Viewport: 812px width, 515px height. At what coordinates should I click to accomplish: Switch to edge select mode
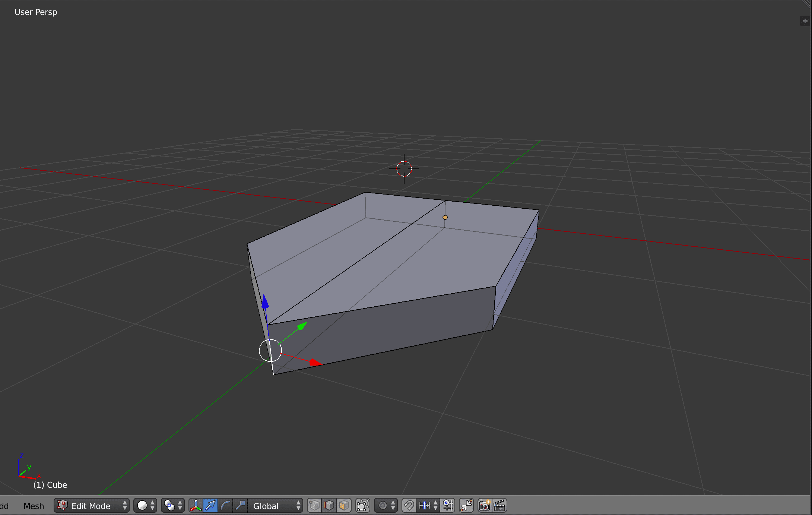tap(329, 506)
